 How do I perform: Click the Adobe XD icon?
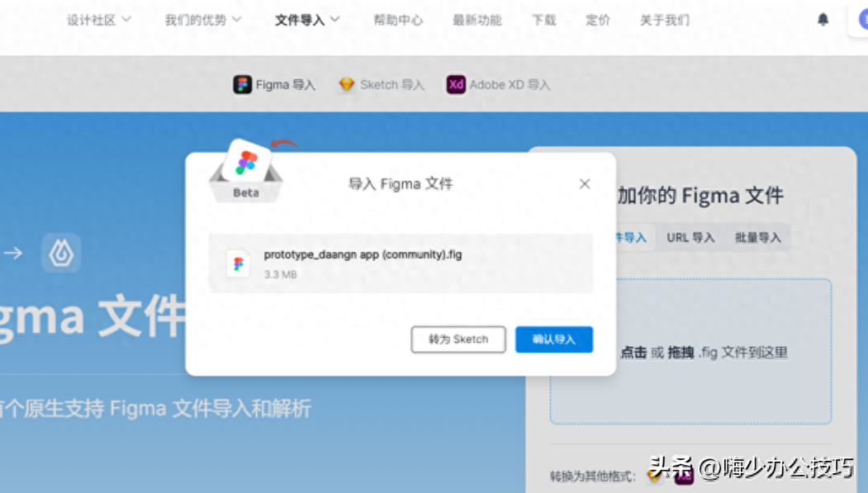[456, 85]
